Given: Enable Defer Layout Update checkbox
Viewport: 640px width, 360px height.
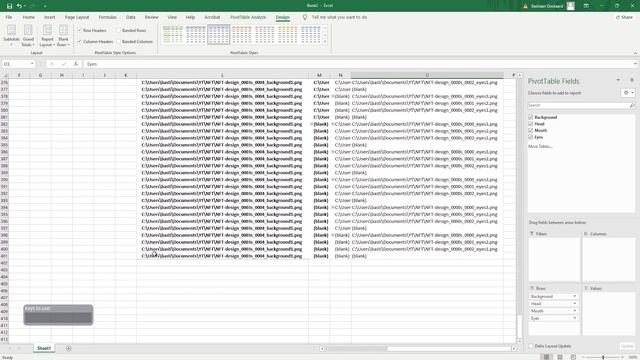Looking at the screenshot, I should point(531,346).
